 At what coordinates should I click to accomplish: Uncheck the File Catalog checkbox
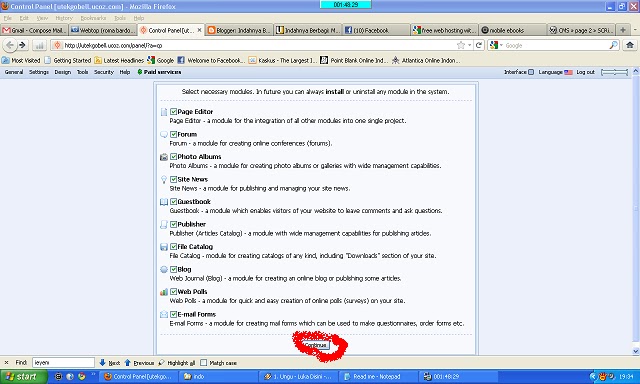[173, 246]
